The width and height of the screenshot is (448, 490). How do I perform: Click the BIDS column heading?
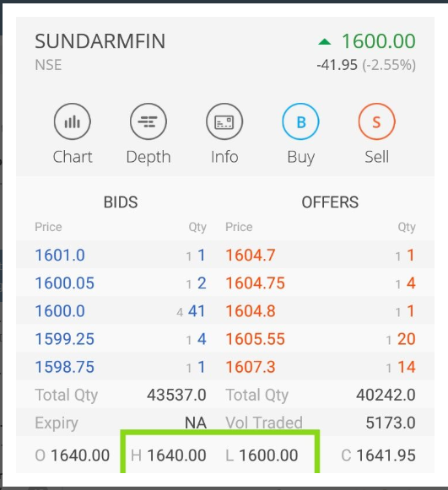pos(121,202)
